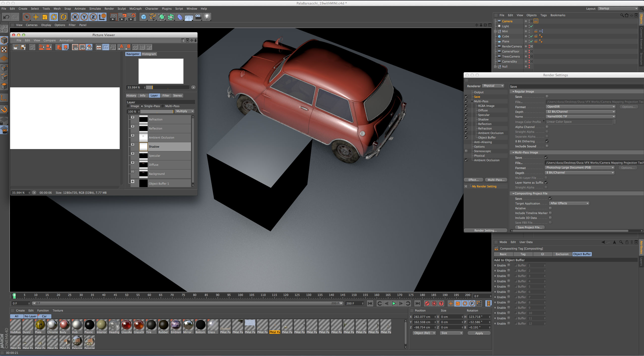This screenshot has width=644, height=356.
Task: Click Render to Picture Viewer icon
Action: (x=122, y=17)
